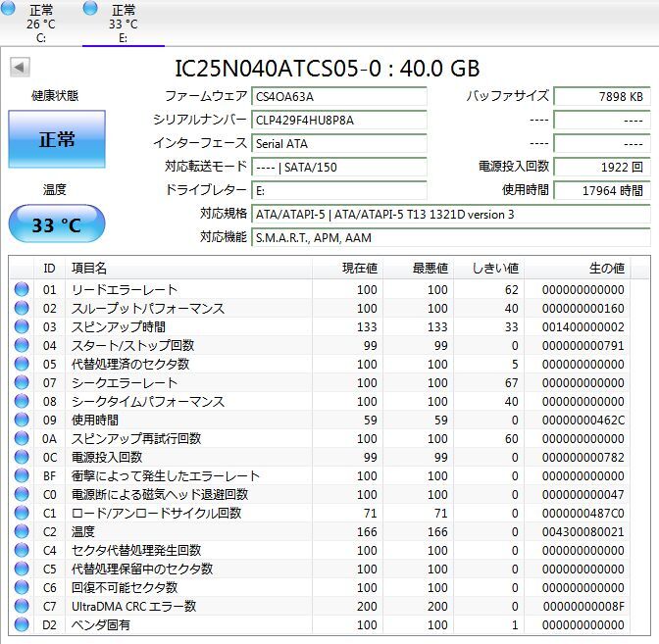Click the blue status orb for drive C:
Viewport: 659px width, 644px height.
pos(9,8)
